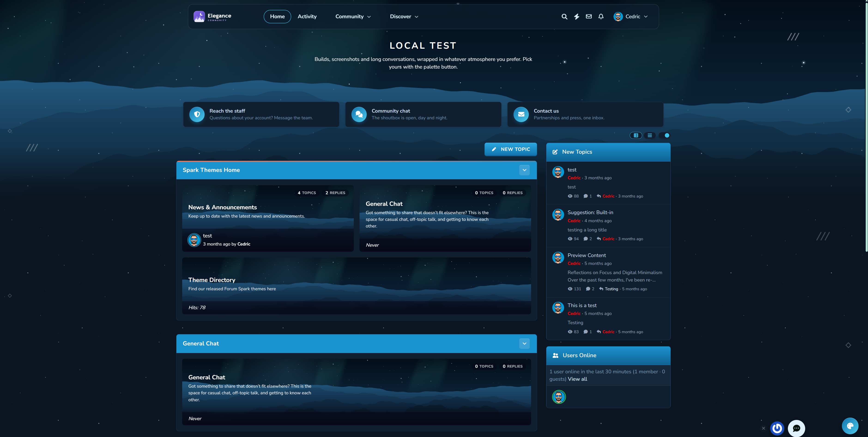Open 'Suggestion: Built-in' topic link
This screenshot has width=868, height=437.
[x=590, y=213]
